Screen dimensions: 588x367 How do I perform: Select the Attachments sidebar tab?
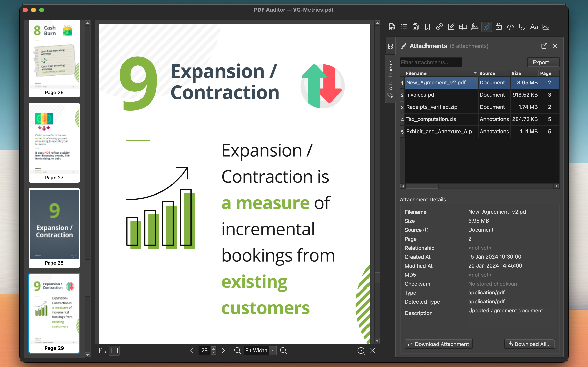click(391, 78)
